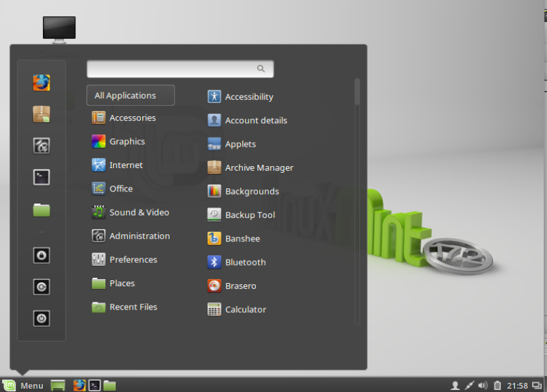This screenshot has width=547, height=392.
Task: Launch Applets settings
Action: pyautogui.click(x=232, y=144)
